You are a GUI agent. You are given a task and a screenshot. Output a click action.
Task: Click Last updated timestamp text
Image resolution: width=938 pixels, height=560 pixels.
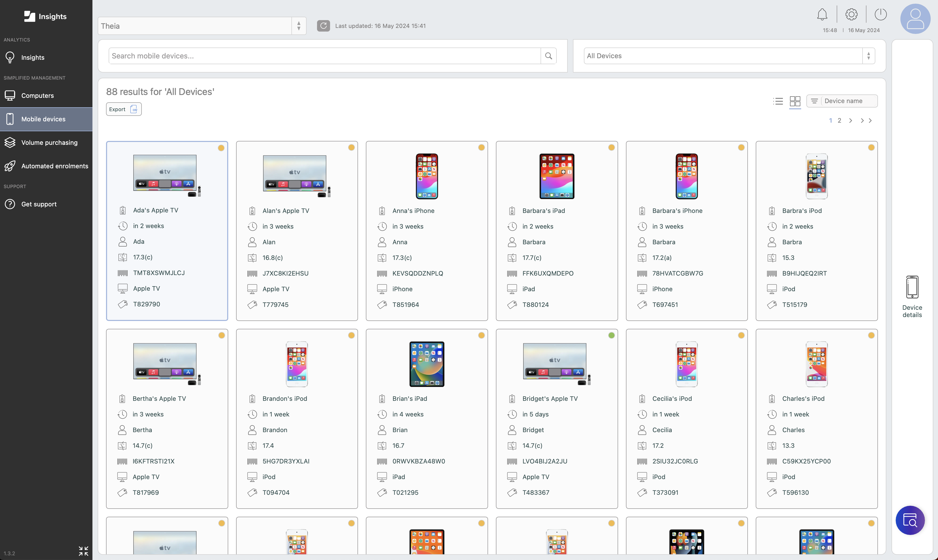[380, 26]
